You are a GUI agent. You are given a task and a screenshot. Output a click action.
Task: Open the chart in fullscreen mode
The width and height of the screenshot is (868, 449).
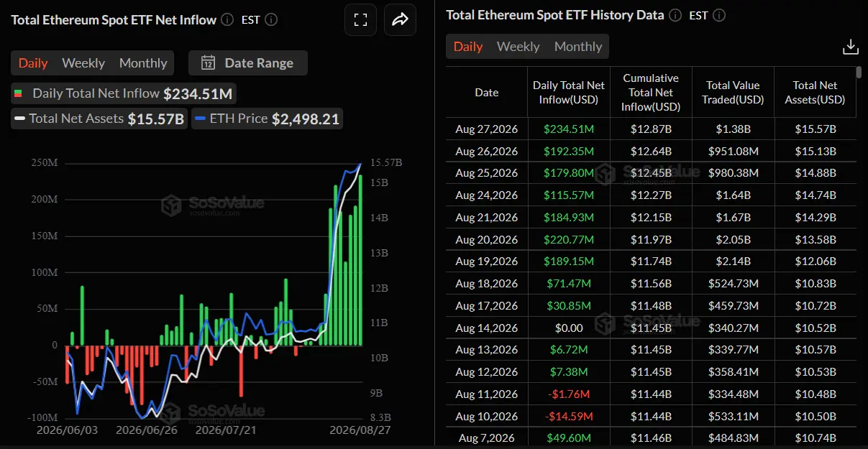click(360, 19)
